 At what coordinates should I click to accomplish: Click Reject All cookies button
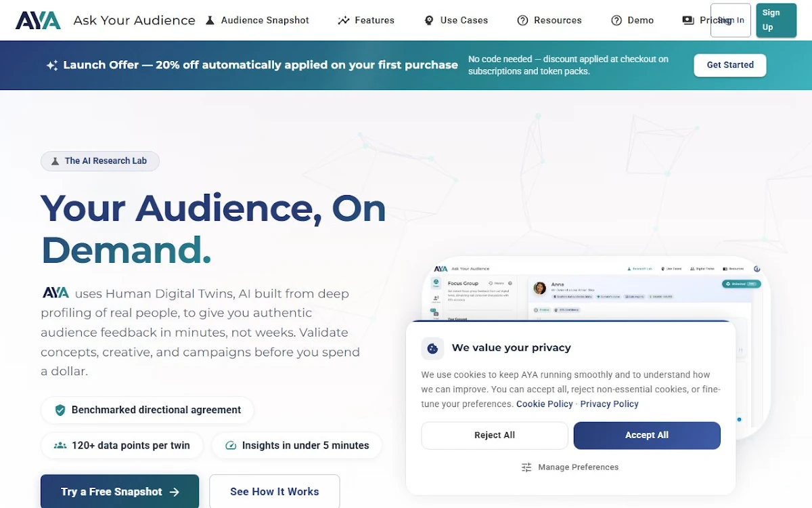pyautogui.click(x=495, y=436)
